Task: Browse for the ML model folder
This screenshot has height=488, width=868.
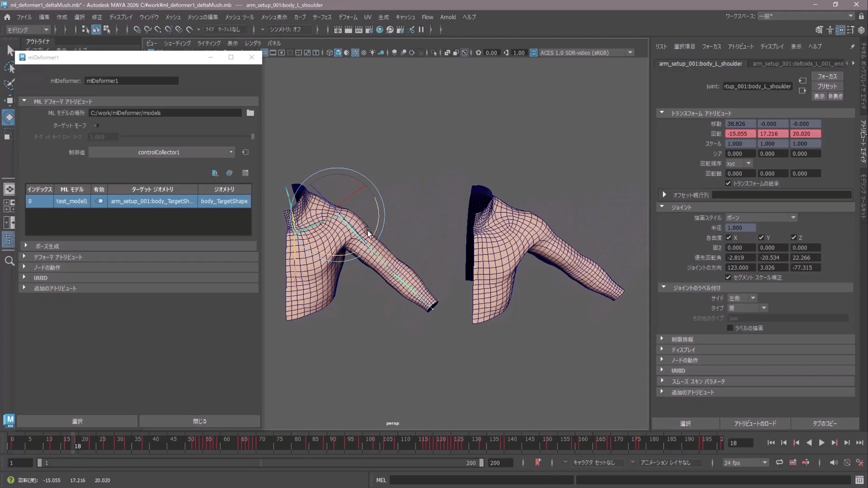Action: pos(250,113)
